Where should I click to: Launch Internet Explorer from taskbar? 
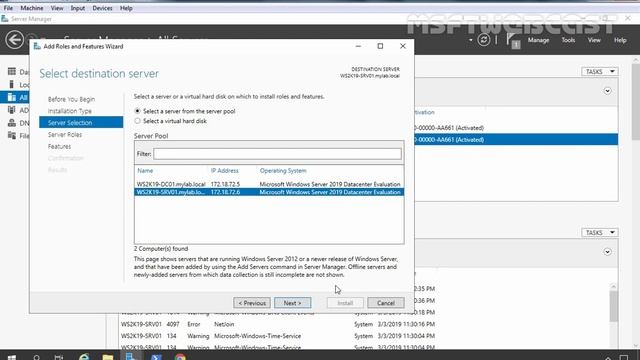(84, 357)
